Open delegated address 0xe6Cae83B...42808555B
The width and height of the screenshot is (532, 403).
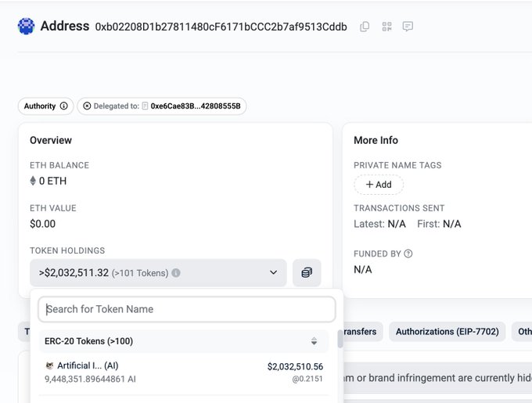pos(196,106)
